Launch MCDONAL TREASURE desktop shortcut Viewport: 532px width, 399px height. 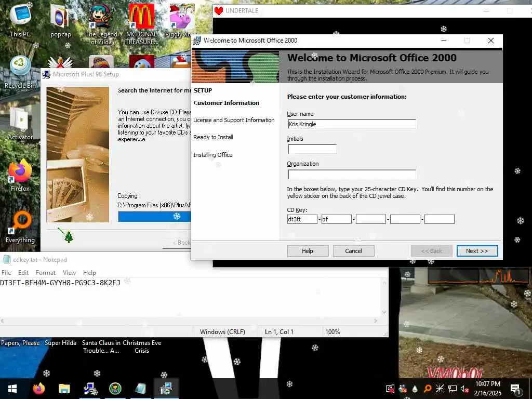(x=141, y=24)
